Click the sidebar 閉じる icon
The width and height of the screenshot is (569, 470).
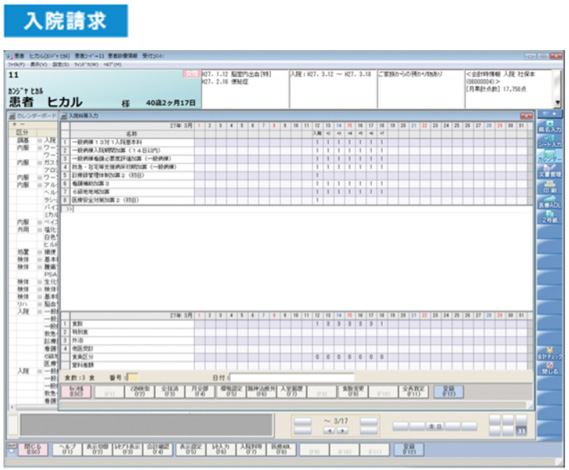coord(549,368)
